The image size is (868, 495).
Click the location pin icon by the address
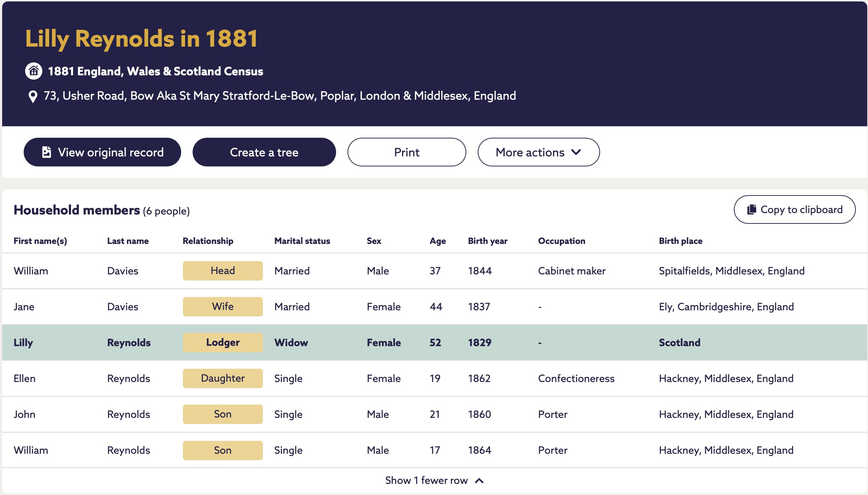[33, 96]
